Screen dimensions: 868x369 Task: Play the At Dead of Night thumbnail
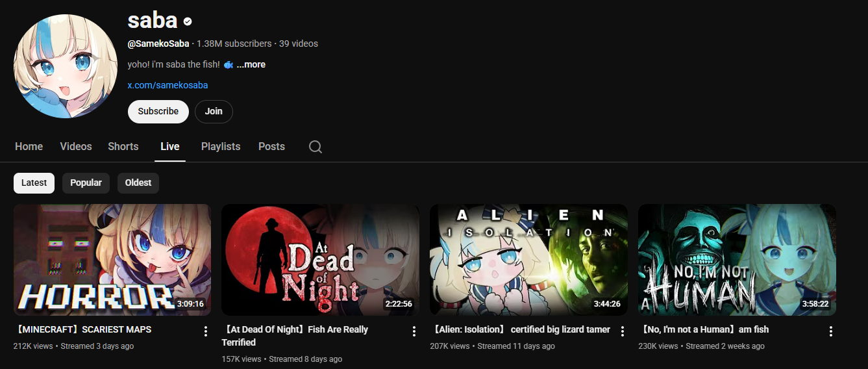pos(320,260)
